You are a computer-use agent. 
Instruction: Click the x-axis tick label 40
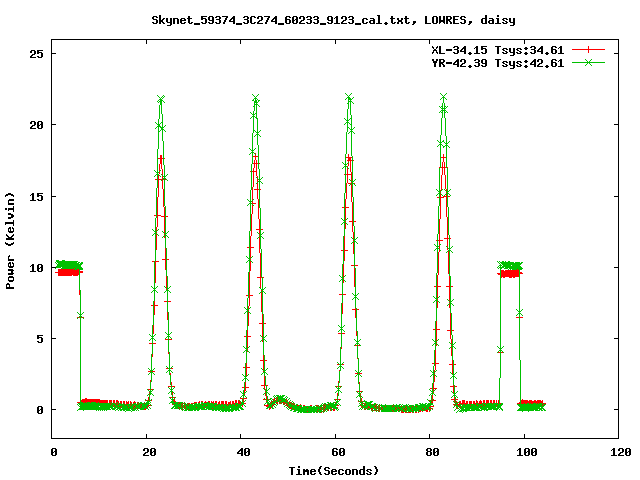pos(243,452)
